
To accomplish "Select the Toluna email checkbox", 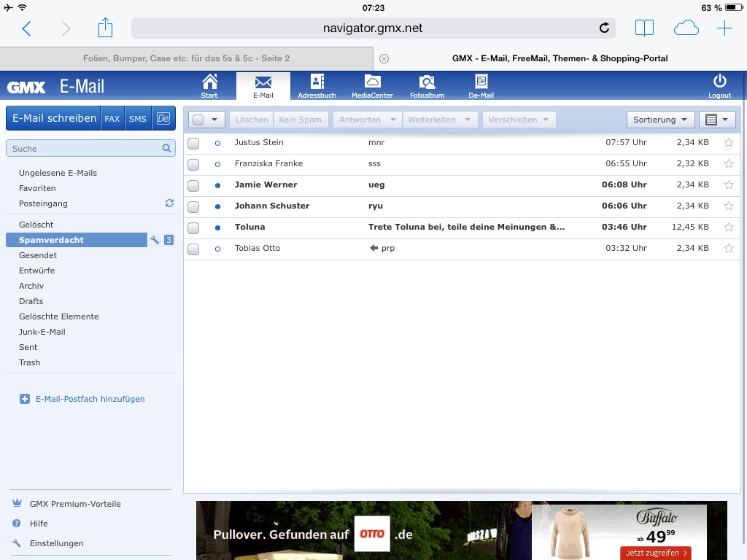I will [x=193, y=227].
